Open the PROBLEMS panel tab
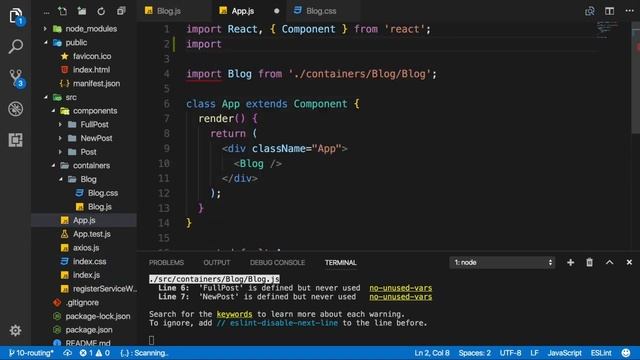Viewport: 640px width, 360px height. click(x=166, y=262)
